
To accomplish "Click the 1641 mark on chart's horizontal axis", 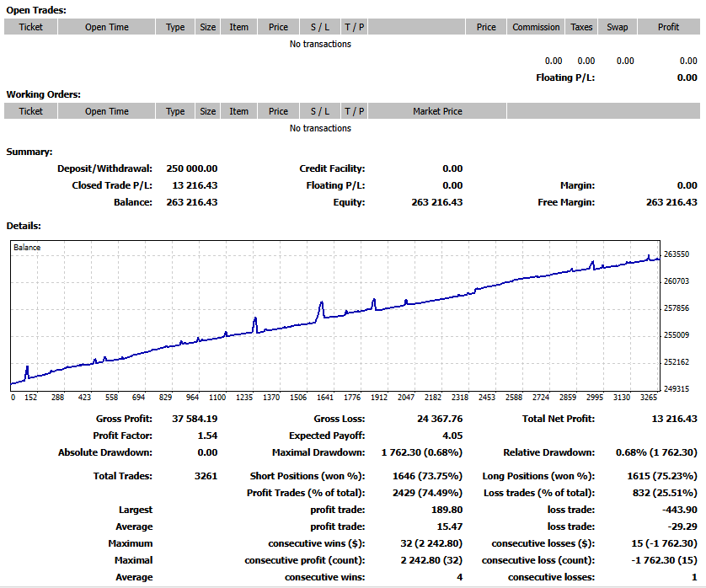I will point(324,397).
